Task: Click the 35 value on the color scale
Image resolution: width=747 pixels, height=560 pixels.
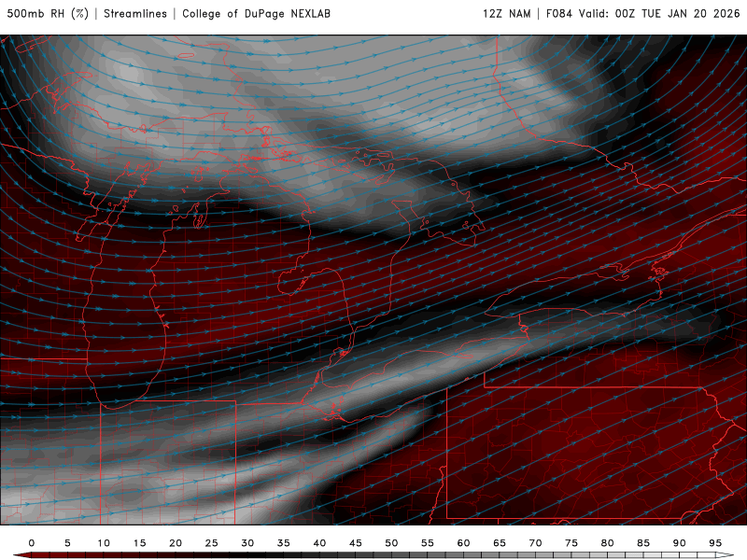Action: click(284, 543)
